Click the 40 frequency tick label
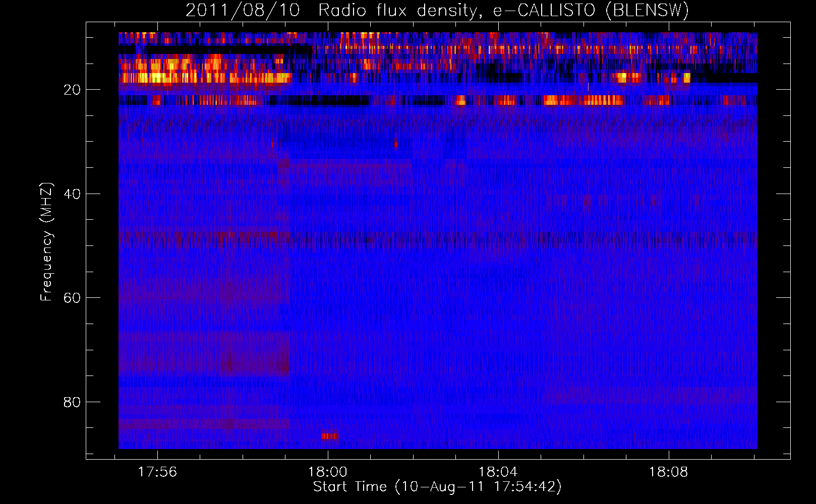Image resolution: width=816 pixels, height=504 pixels. (x=72, y=194)
